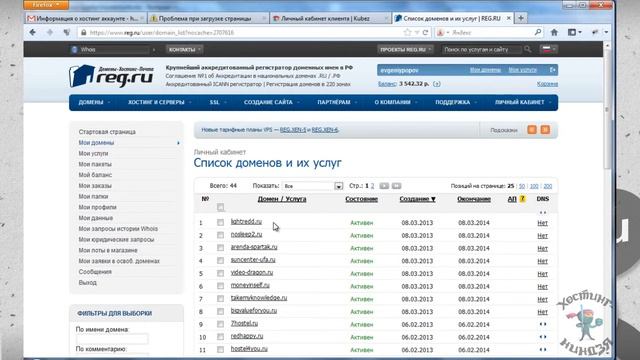This screenshot has width=640, height=360.
Task: Click the second orange Подсказки button
Action: click(545, 130)
